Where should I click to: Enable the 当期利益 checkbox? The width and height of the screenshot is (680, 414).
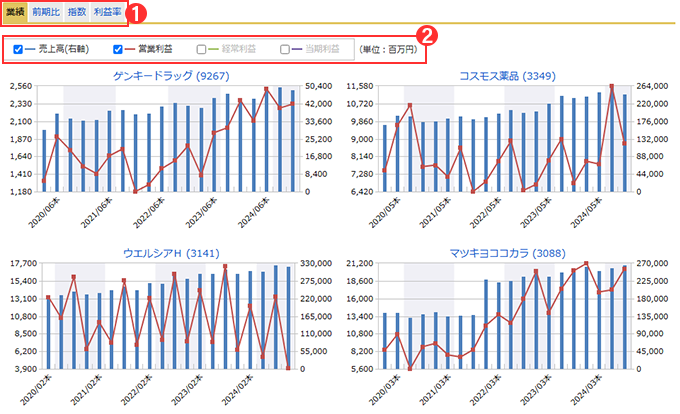tap(285, 49)
